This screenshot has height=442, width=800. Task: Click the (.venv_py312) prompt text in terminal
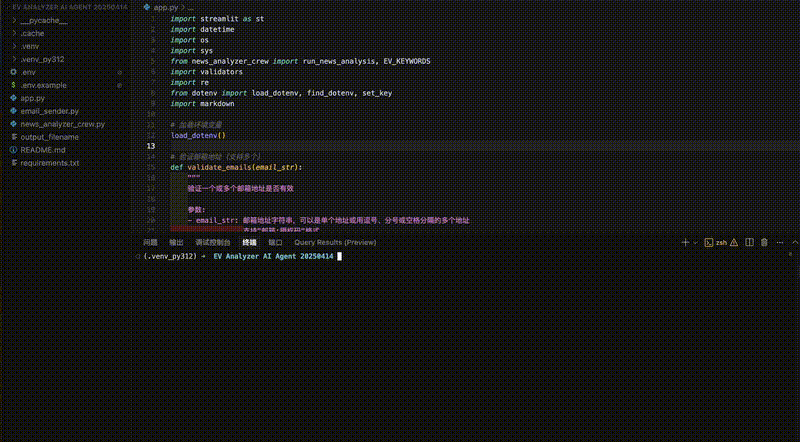click(170, 256)
